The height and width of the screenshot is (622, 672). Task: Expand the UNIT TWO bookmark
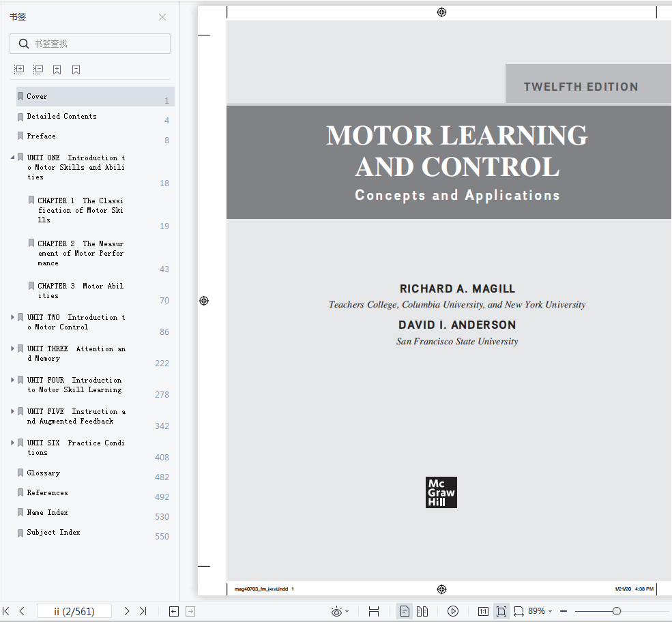12,317
